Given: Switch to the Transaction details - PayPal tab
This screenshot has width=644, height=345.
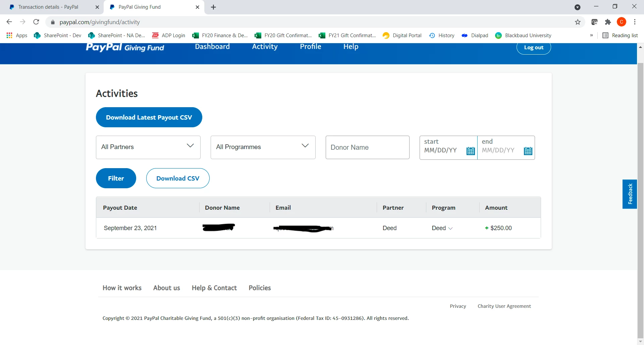Looking at the screenshot, I should pyautogui.click(x=52, y=7).
